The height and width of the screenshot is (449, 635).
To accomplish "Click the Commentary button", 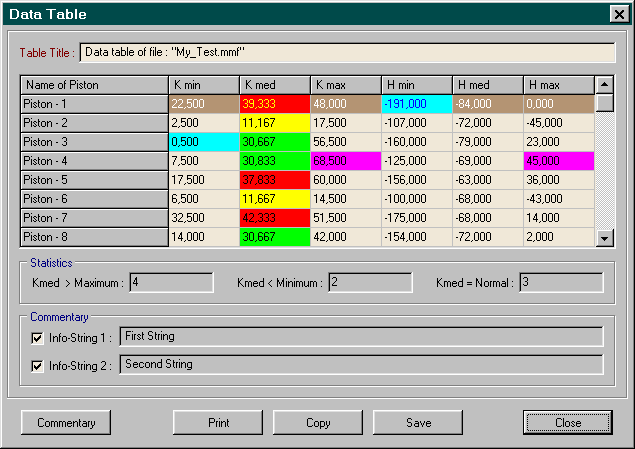I will 66,423.
